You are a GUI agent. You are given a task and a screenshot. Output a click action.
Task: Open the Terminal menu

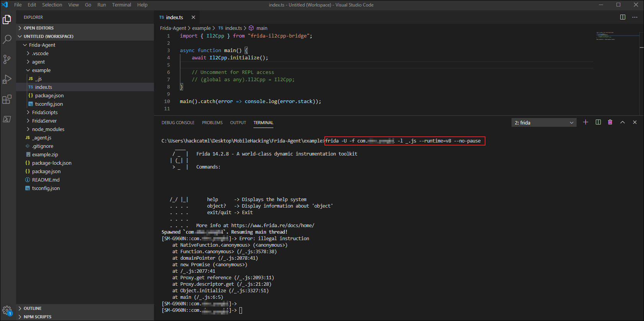click(121, 5)
